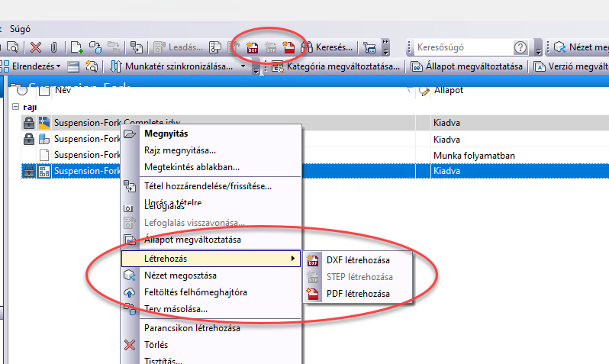Screen dimensions: 609x364
Task: Click the DXF create toolbar icon
Action: (x=253, y=48)
